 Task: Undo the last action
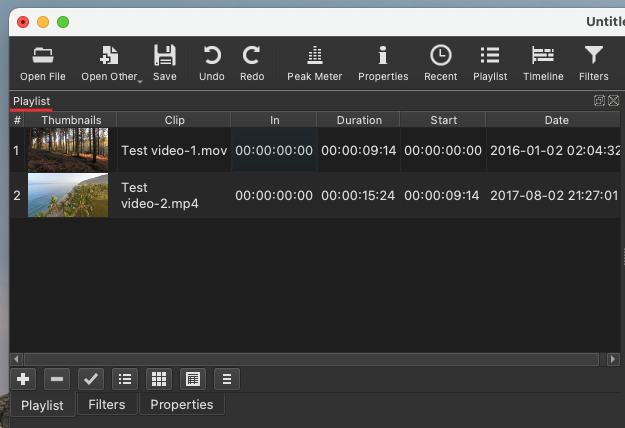coord(211,62)
